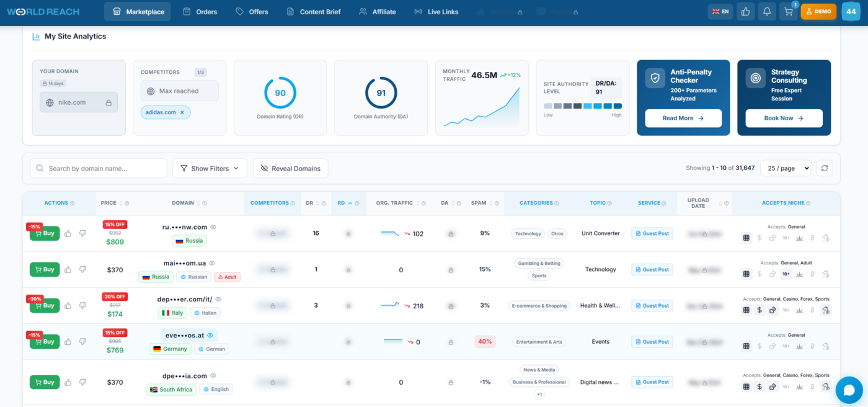Click the refresh table icon

[825, 168]
